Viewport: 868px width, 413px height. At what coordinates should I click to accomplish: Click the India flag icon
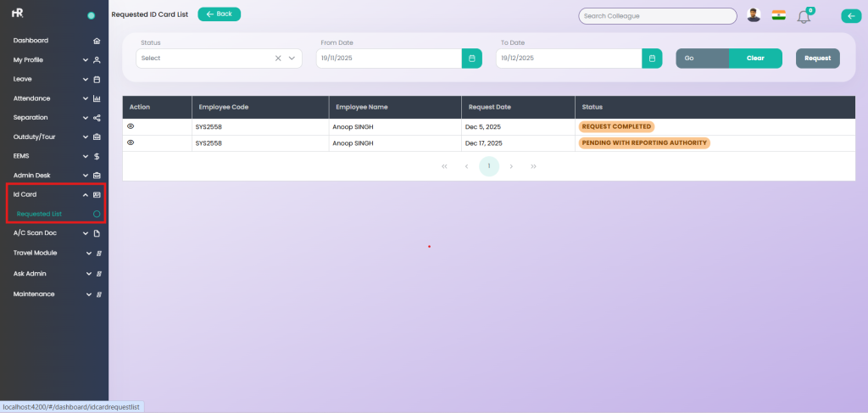(778, 15)
